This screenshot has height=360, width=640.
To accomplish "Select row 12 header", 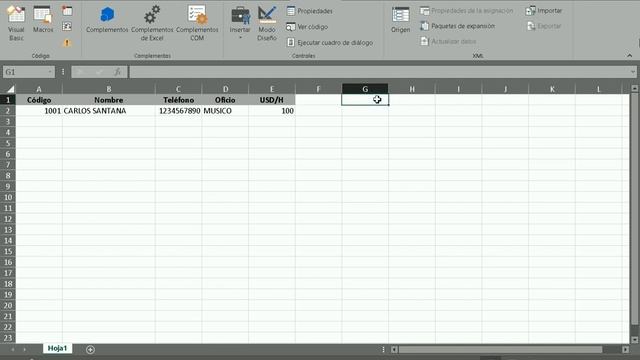I will coord(8,219).
